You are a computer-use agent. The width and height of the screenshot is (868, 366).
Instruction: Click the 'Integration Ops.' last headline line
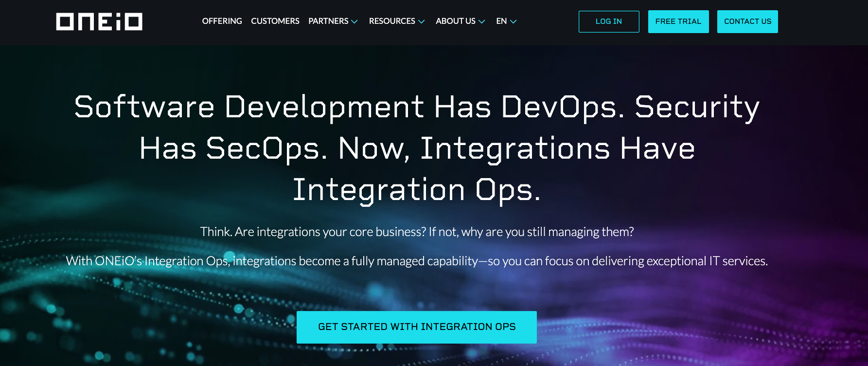pyautogui.click(x=417, y=190)
